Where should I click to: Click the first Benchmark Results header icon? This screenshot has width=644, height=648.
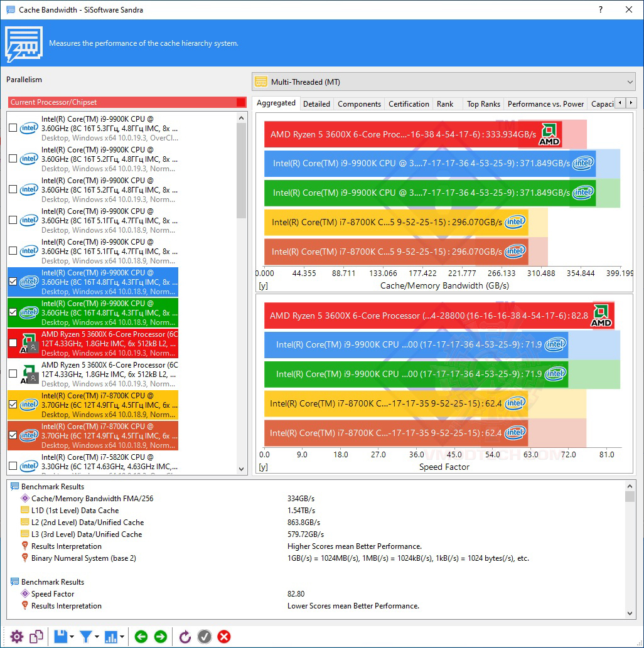tap(14, 486)
